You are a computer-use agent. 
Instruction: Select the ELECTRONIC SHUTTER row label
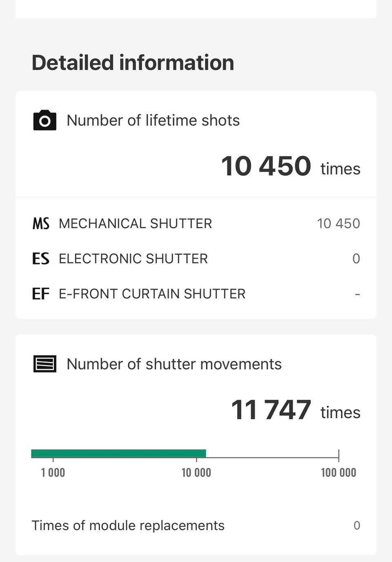coord(134,259)
